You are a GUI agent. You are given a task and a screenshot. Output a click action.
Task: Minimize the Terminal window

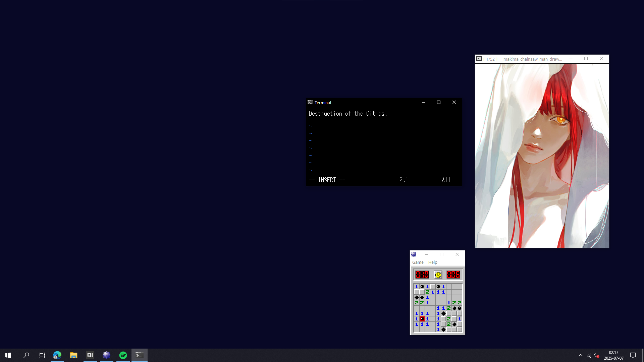pyautogui.click(x=424, y=103)
